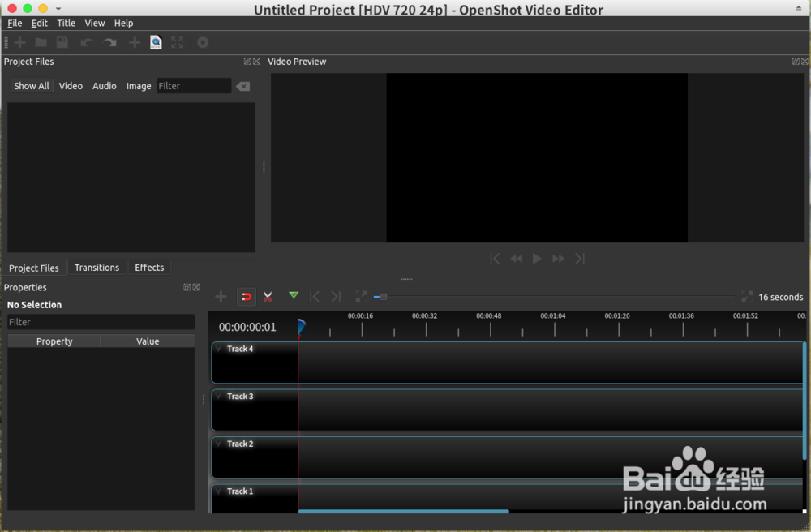This screenshot has width=811, height=532.
Task: Toggle fullscreen icon in main toolbar
Action: click(x=178, y=42)
